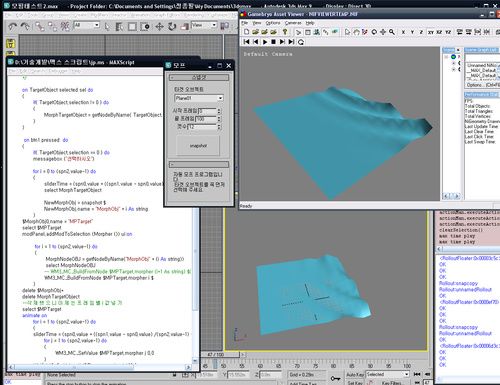Open Help menu in Gamebryo Asset Viewer
The image size is (500, 385).
pos(310,23)
